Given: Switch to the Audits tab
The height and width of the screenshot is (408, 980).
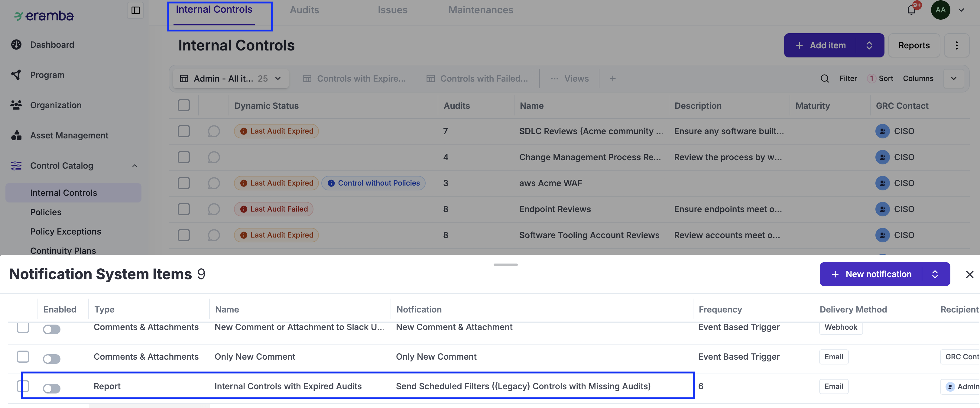Looking at the screenshot, I should point(304,10).
